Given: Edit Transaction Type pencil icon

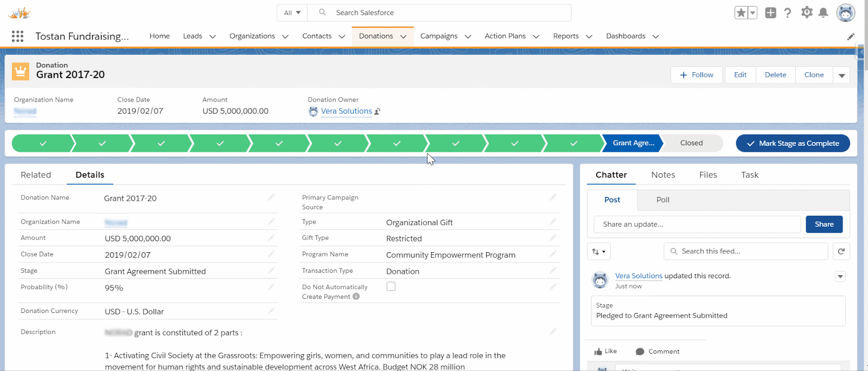Looking at the screenshot, I should [553, 270].
